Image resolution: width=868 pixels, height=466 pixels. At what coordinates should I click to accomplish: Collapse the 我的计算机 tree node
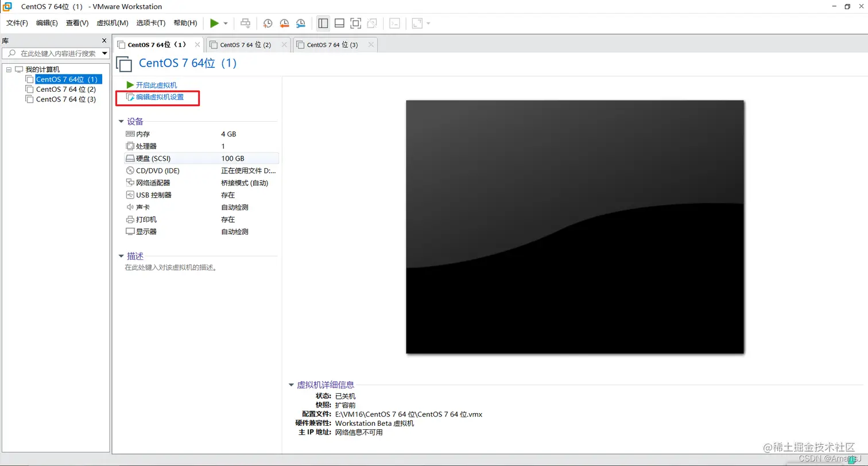(9, 69)
